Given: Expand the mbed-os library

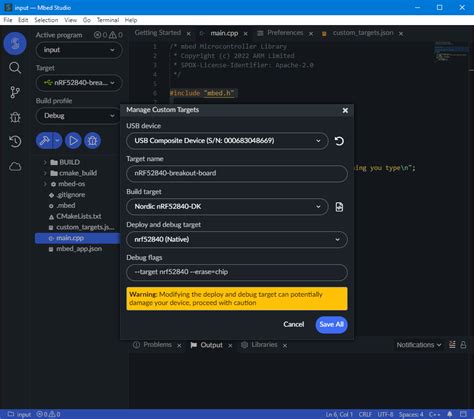Looking at the screenshot, I should click(45, 184).
